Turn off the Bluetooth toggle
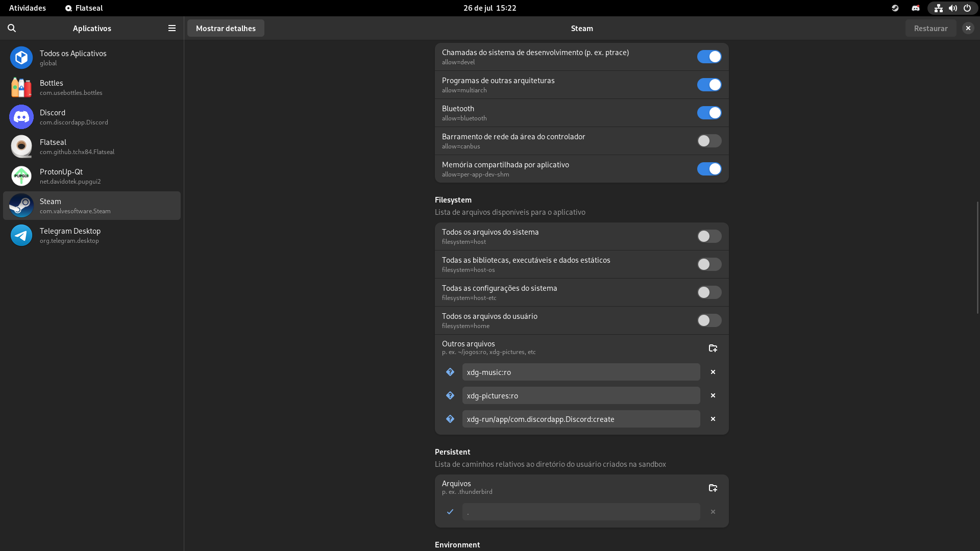This screenshot has height=551, width=980. tap(709, 113)
